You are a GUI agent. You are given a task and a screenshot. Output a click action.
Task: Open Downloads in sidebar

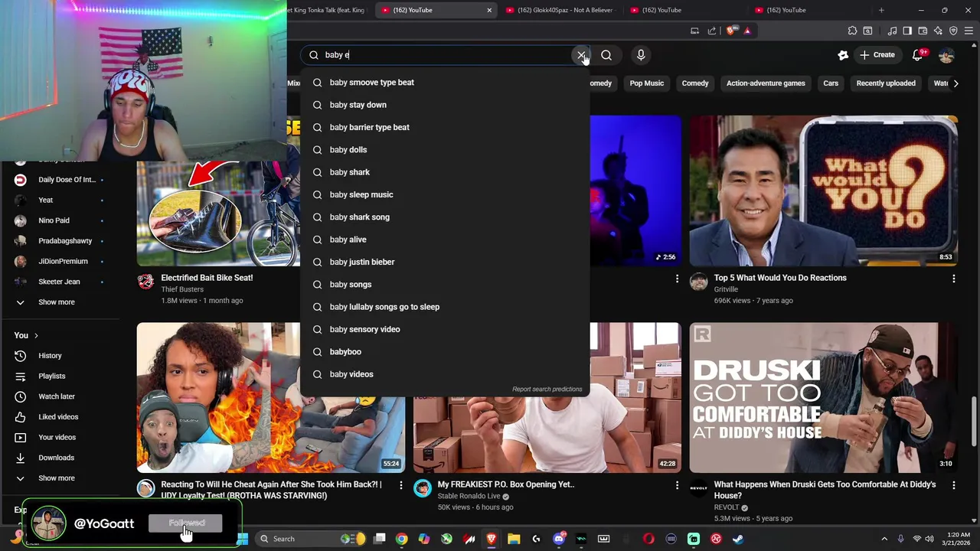coord(56,458)
